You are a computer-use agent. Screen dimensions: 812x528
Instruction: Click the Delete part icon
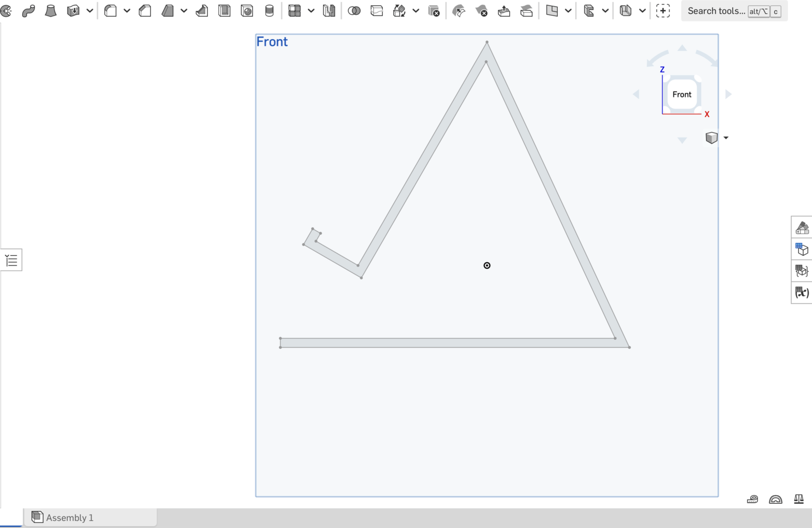pos(434,11)
